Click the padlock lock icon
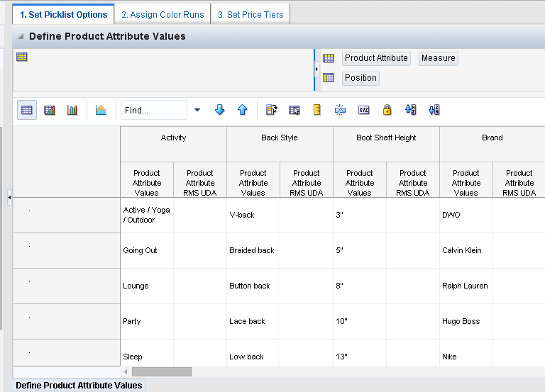 pyautogui.click(x=387, y=110)
